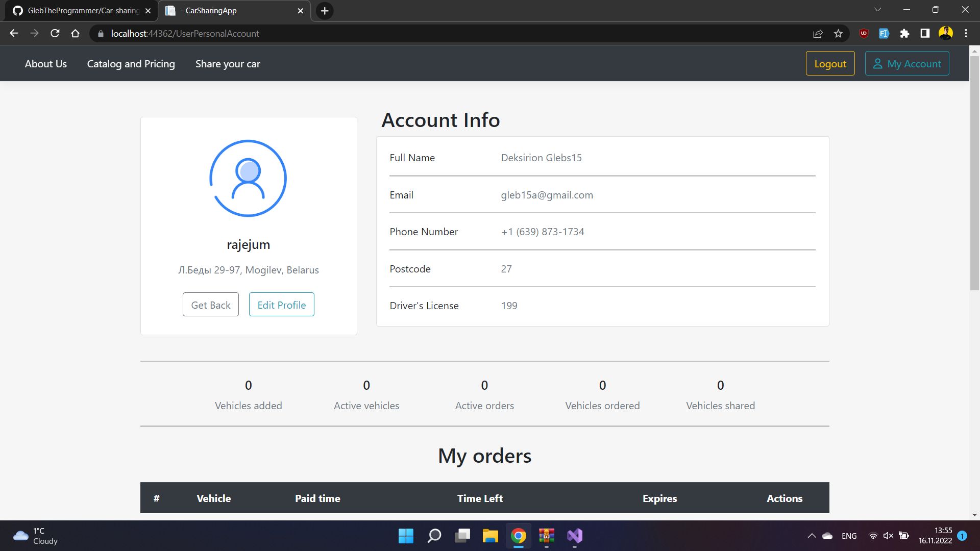This screenshot has width=980, height=551.
Task: Reload the page with refresh icon
Action: pyautogui.click(x=55, y=34)
